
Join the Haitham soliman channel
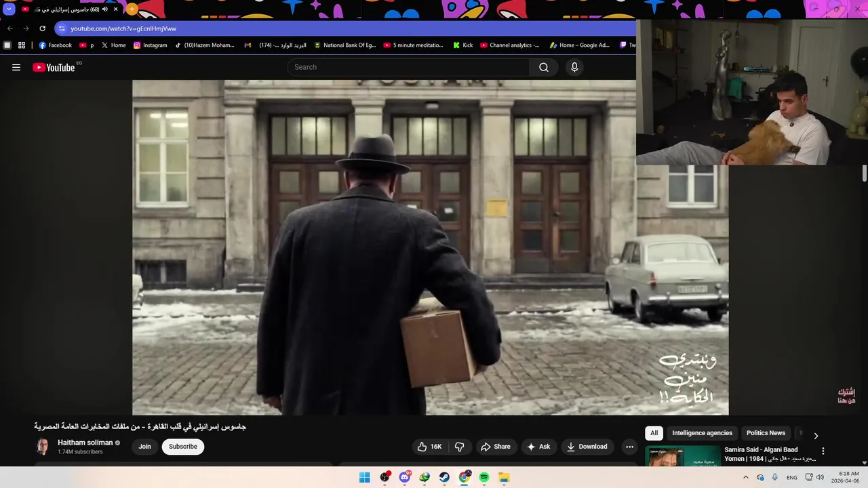[x=144, y=447]
